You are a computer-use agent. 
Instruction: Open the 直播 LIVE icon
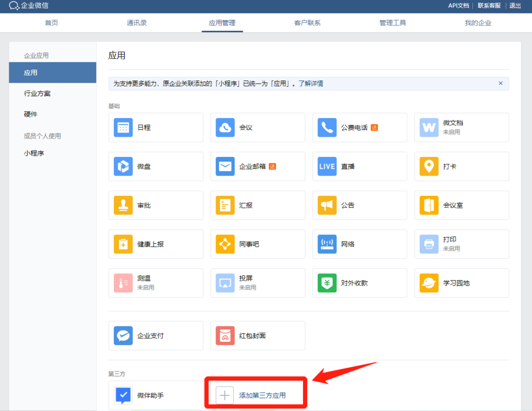tap(327, 166)
